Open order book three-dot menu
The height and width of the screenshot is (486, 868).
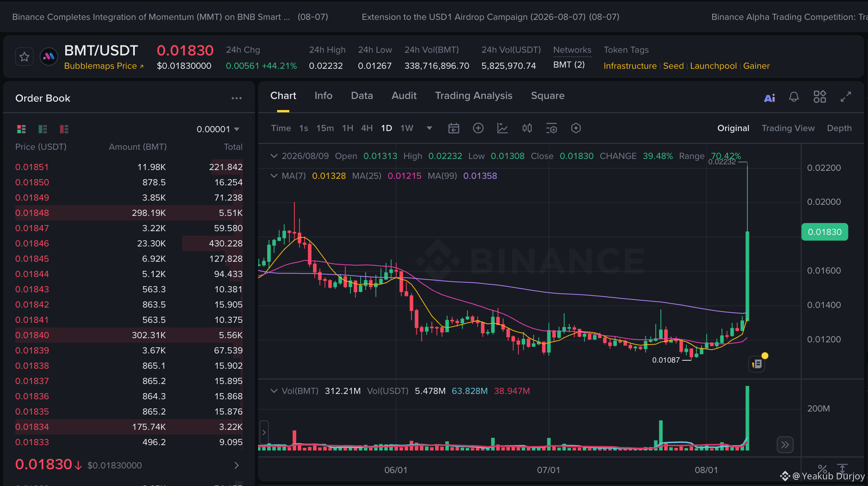pyautogui.click(x=237, y=98)
